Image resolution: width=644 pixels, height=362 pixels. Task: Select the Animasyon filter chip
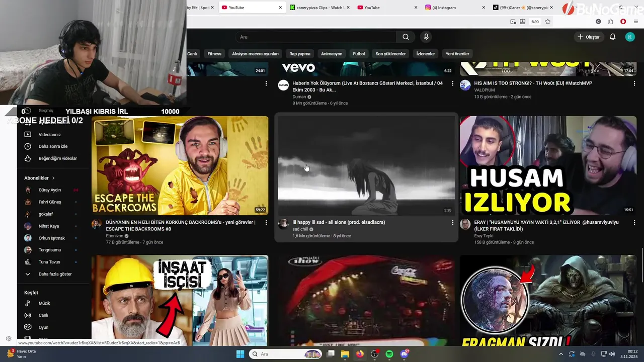332,54
